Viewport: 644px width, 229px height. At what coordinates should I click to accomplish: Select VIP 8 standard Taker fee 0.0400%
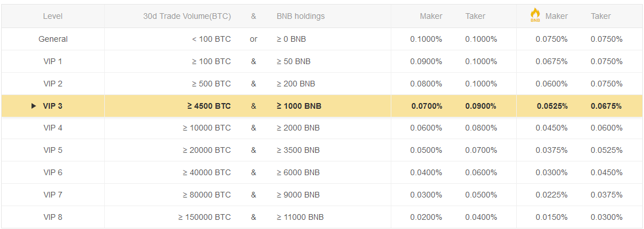click(x=481, y=216)
